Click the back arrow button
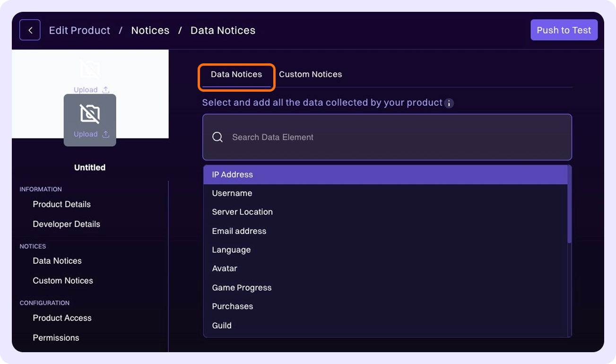Image resolution: width=616 pixels, height=364 pixels. click(x=30, y=30)
